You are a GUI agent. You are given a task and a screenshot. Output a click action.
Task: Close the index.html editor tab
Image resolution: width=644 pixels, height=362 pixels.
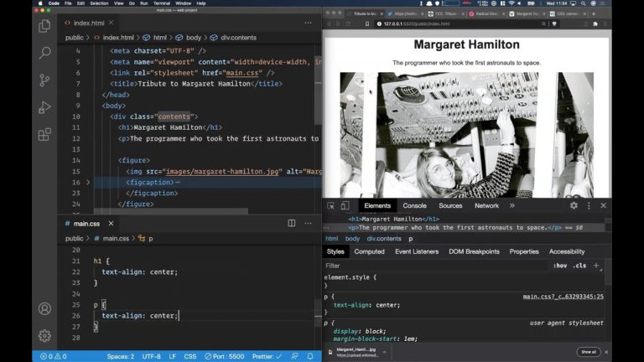(x=111, y=23)
